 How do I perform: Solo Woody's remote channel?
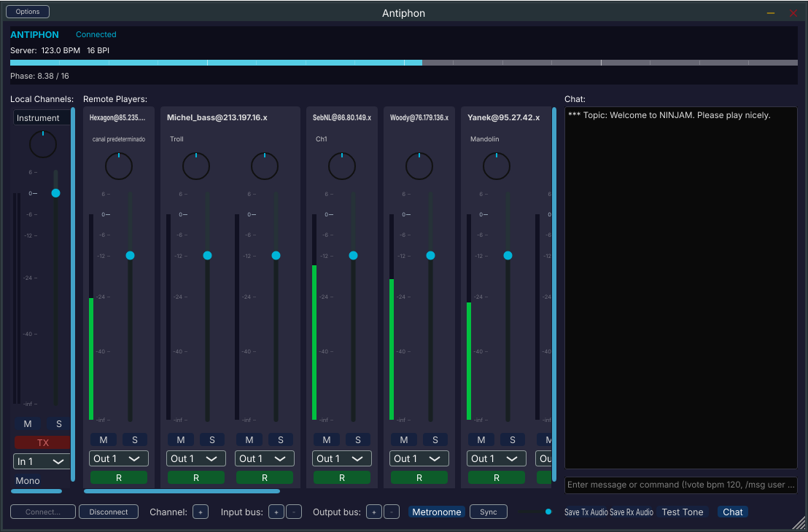click(435, 440)
